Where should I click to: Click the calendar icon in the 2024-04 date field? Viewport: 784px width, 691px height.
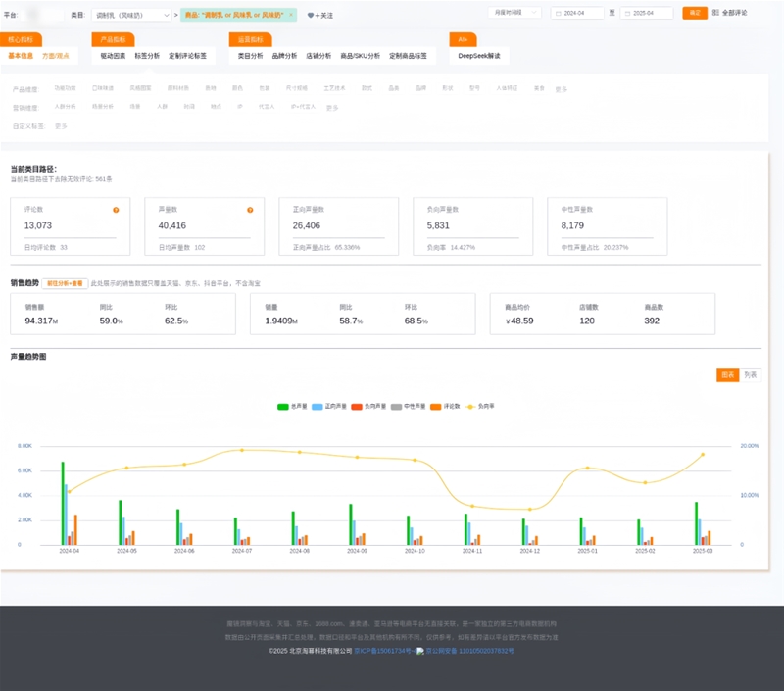pyautogui.click(x=559, y=14)
